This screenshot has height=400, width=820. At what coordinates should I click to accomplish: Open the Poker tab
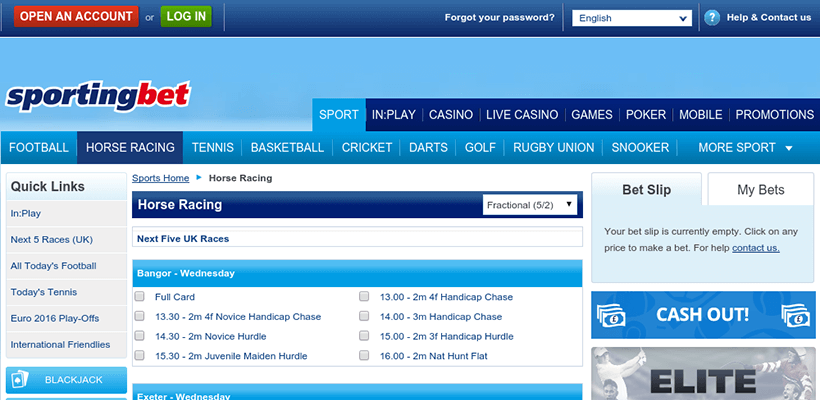click(646, 115)
